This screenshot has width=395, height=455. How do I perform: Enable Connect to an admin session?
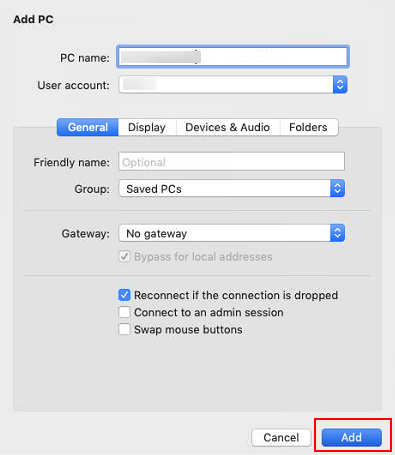(x=124, y=312)
